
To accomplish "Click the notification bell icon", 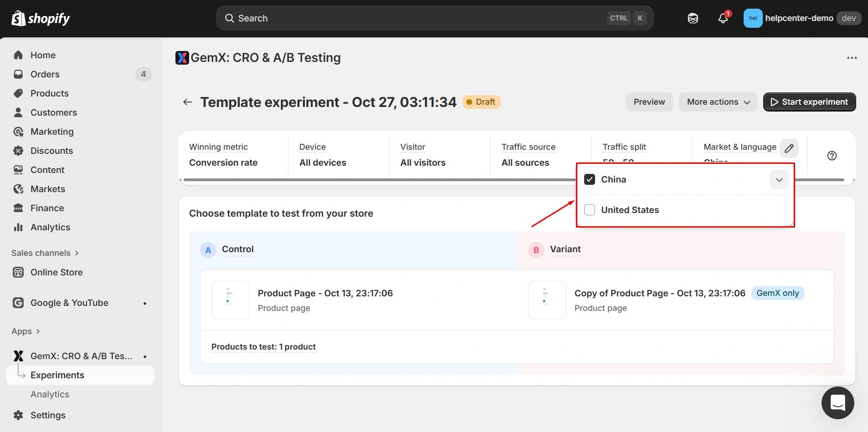I will point(723,18).
